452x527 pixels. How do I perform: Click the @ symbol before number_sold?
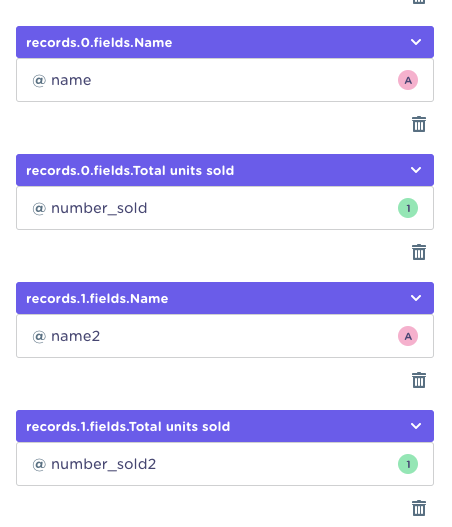coord(39,209)
